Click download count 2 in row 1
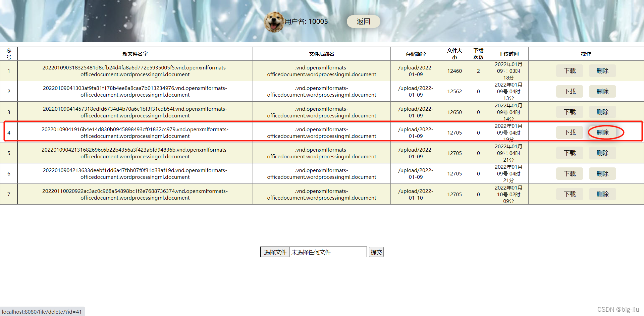 [x=478, y=71]
